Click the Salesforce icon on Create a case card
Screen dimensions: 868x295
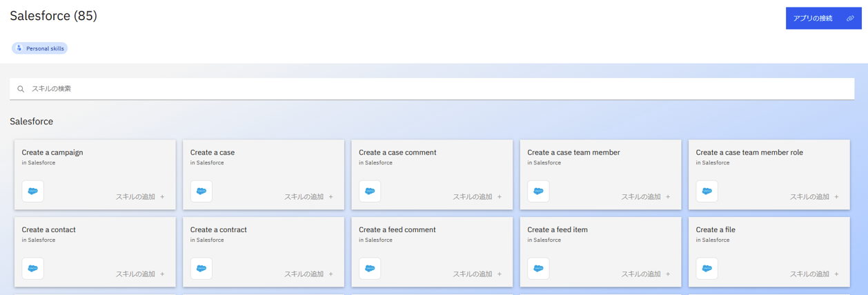point(201,191)
